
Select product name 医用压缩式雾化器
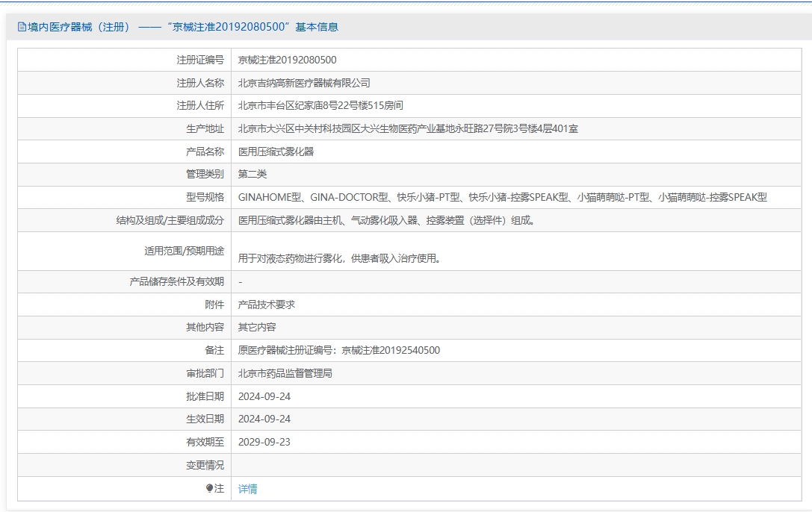click(276, 152)
